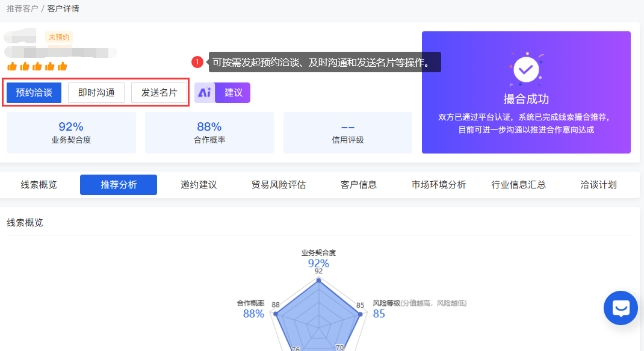View the 行业信息汇总 tab
The image size is (644, 351).
(518, 185)
